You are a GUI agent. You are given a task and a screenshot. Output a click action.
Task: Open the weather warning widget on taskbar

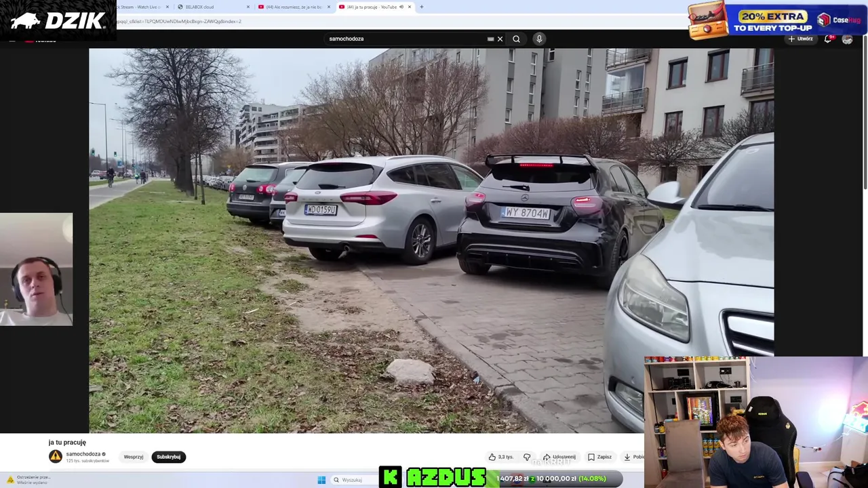click(x=28, y=480)
